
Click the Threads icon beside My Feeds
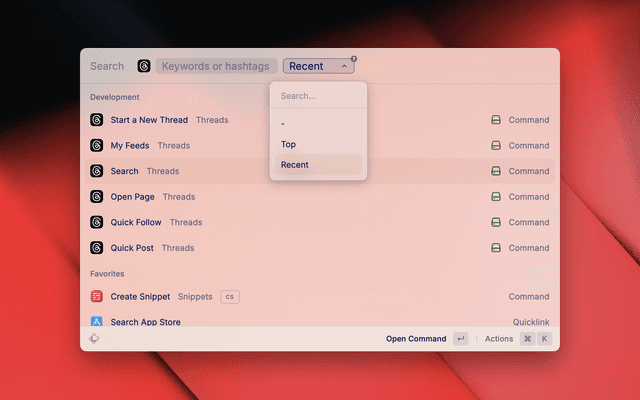(x=97, y=146)
